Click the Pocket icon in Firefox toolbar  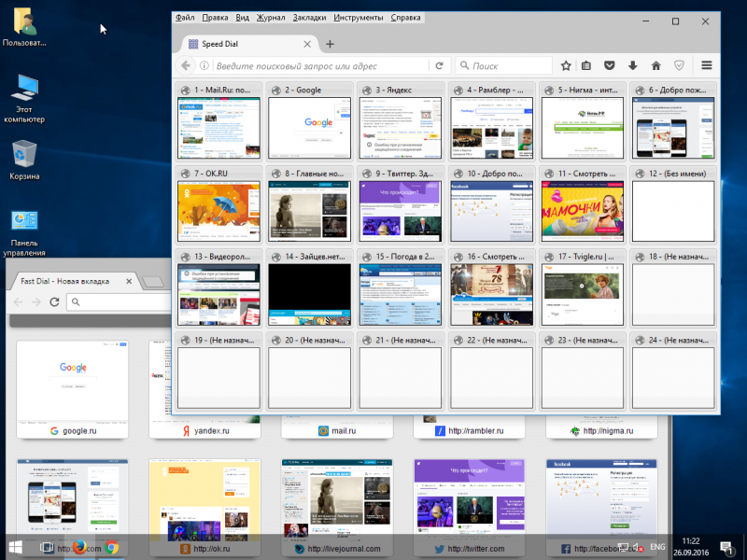[610, 65]
